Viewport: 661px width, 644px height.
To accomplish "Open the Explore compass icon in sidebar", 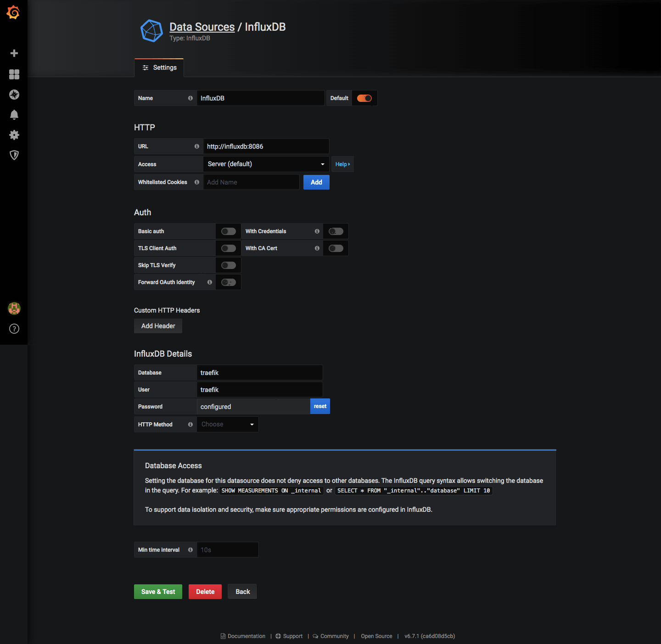I will [14, 95].
